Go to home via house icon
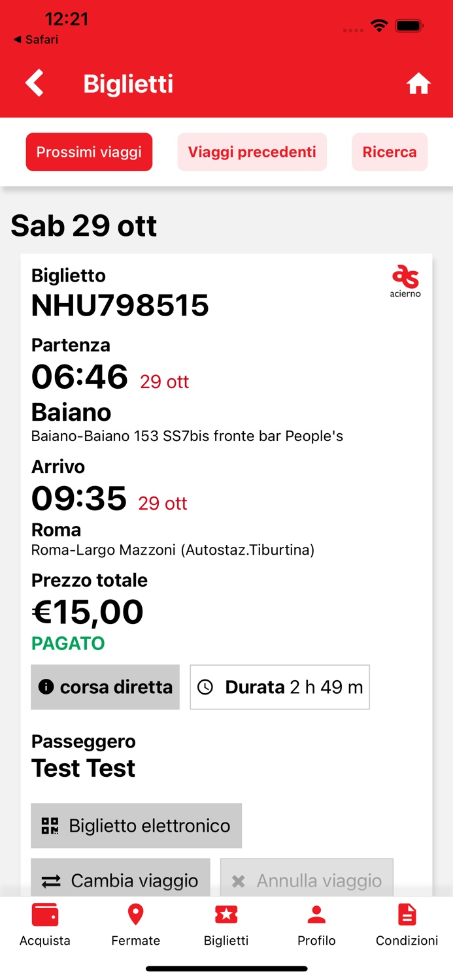 pyautogui.click(x=418, y=84)
